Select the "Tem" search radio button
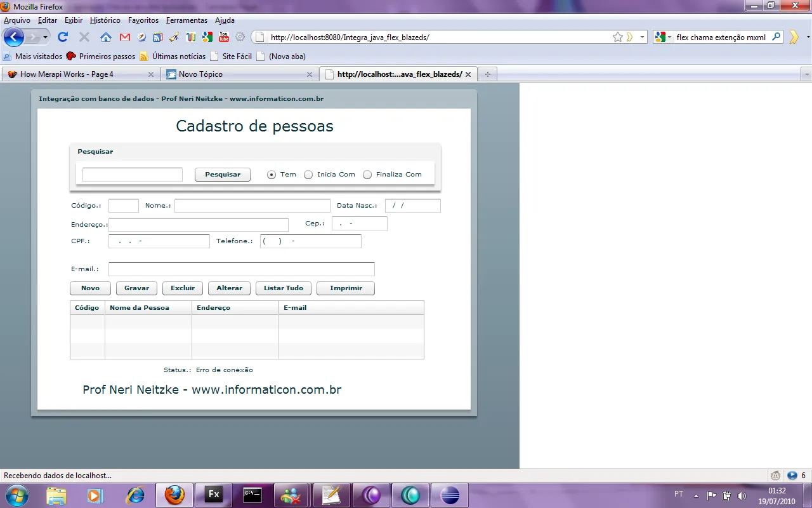Image resolution: width=812 pixels, height=508 pixels. 272,175
